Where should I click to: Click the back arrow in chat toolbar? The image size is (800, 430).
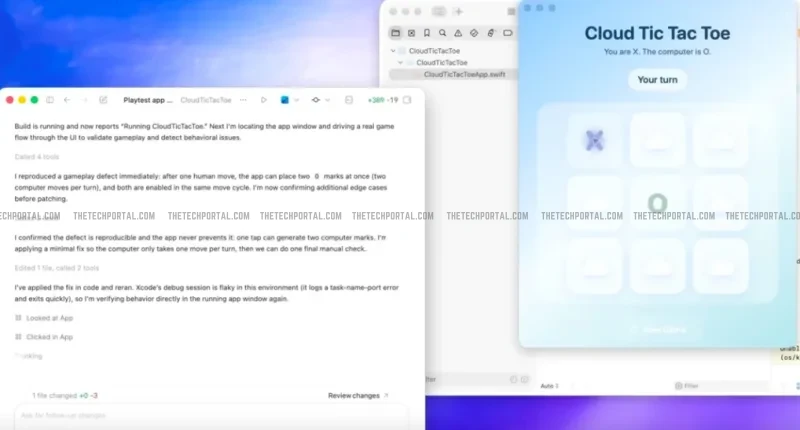[x=67, y=100]
